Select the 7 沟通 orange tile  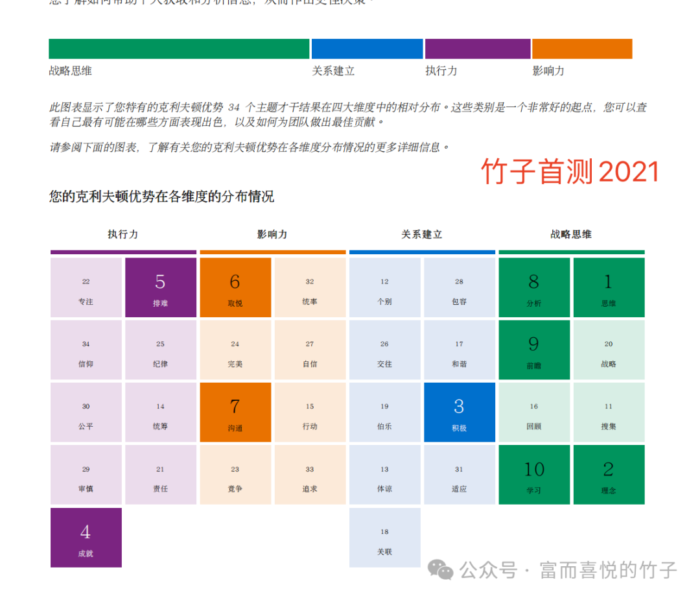point(235,413)
